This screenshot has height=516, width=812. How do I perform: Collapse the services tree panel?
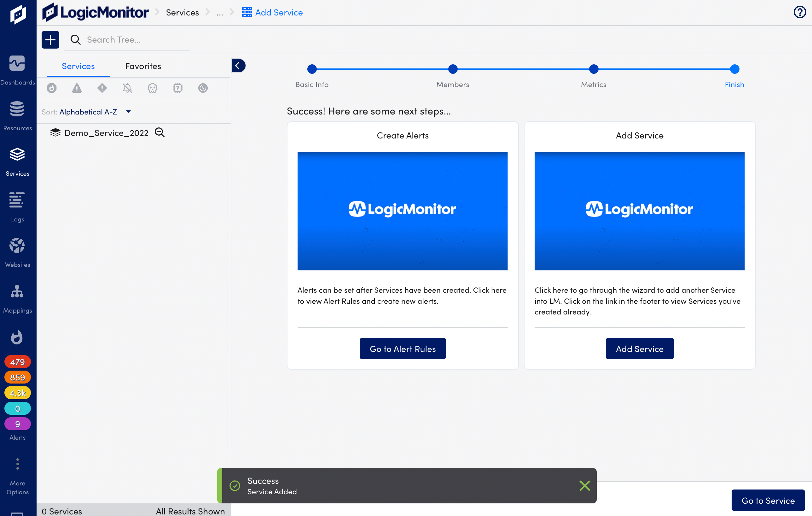(x=238, y=66)
